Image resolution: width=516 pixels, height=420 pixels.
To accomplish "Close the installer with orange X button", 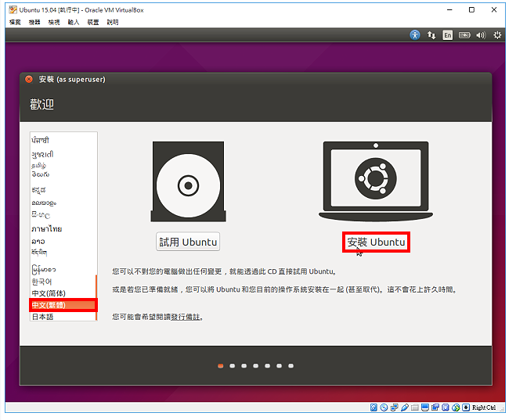I will pyautogui.click(x=29, y=79).
